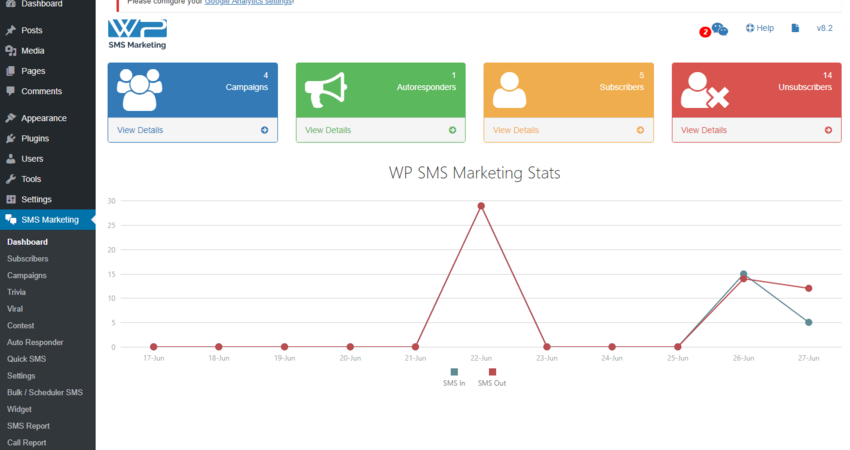Screen dimensions: 850x450
Task: Click the Subscribers person icon
Action: [510, 89]
